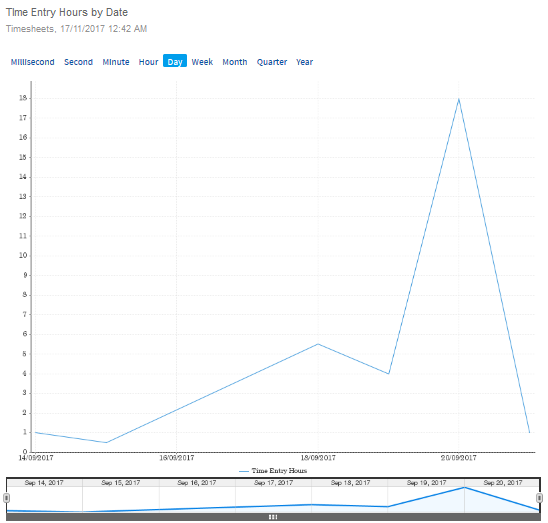
Task: Click Sep 17, 2017 in the navigator
Action: [x=273, y=482]
